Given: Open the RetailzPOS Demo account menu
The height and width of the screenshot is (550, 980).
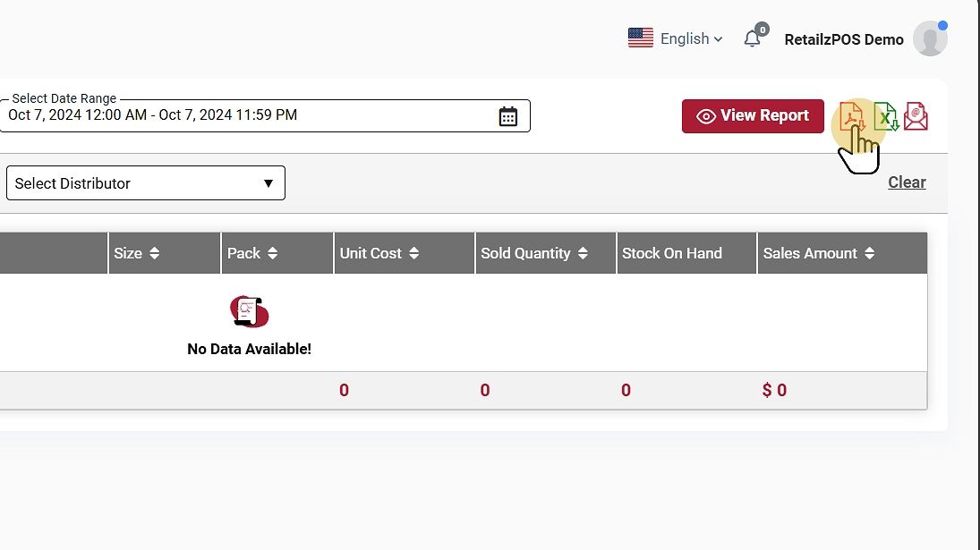Looking at the screenshot, I should (x=844, y=39).
